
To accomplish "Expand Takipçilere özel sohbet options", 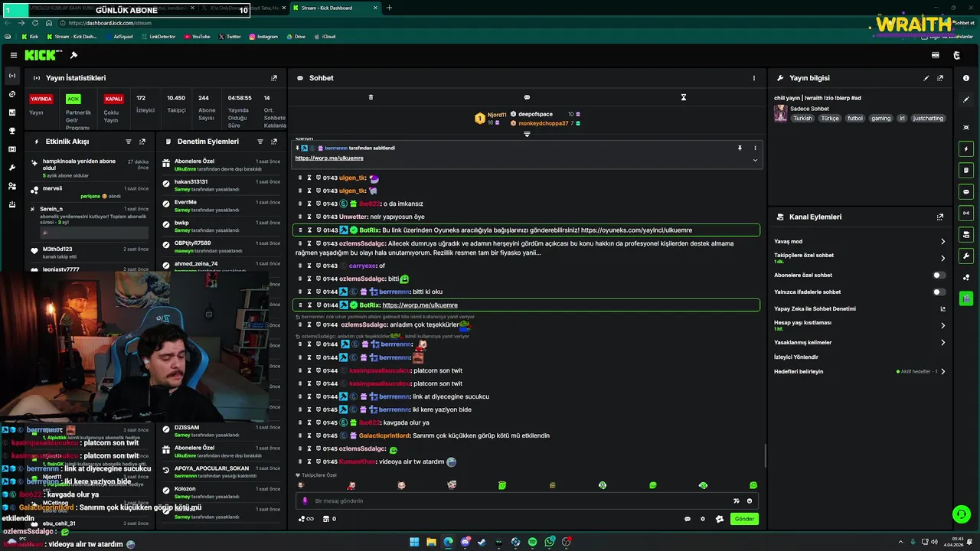I will tap(942, 258).
